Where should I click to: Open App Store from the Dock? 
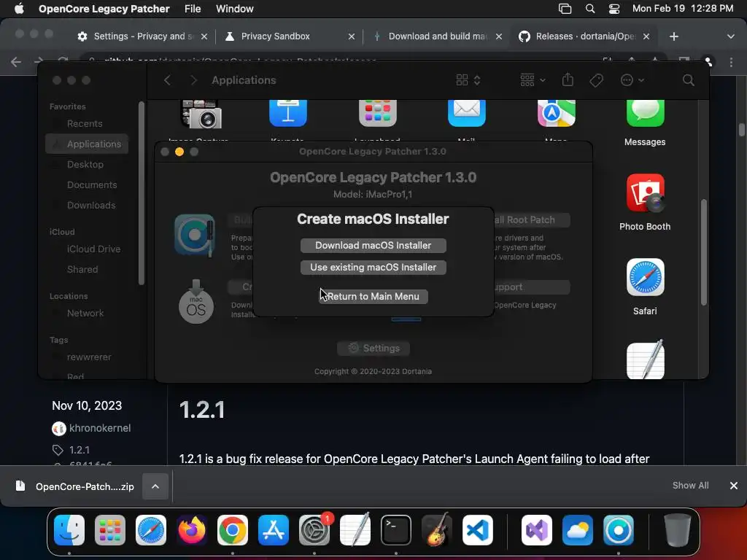274,530
